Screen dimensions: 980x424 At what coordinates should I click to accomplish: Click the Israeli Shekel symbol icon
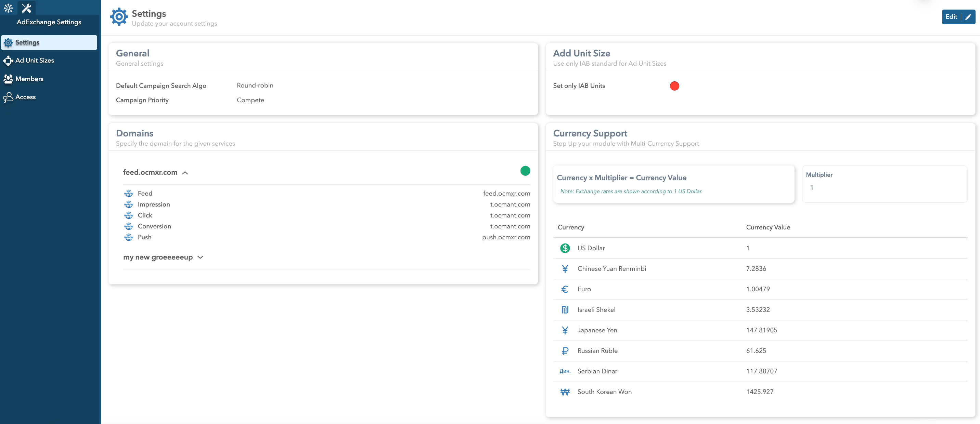pos(565,310)
